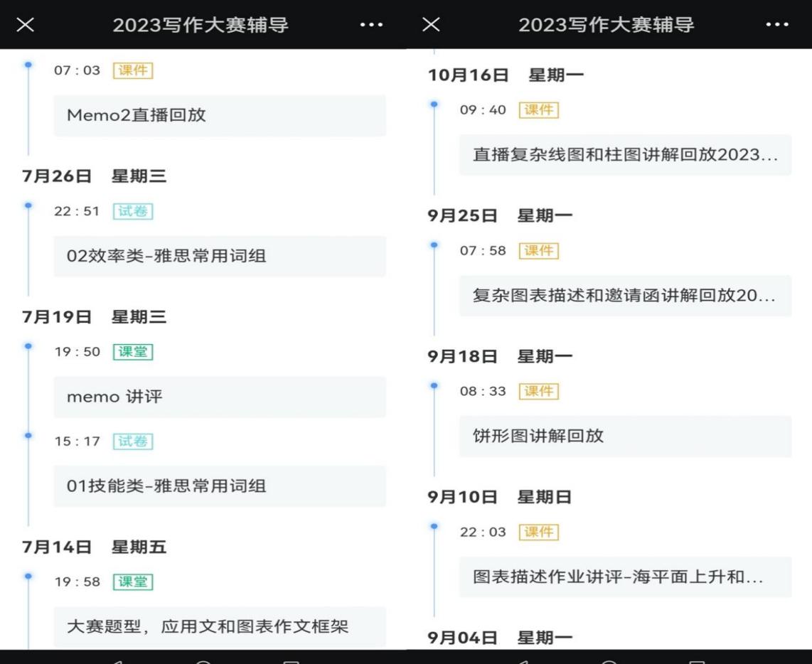The width and height of the screenshot is (812, 664).
Task: Tap the 试卷 tag beside 15:17
Action: (133, 441)
